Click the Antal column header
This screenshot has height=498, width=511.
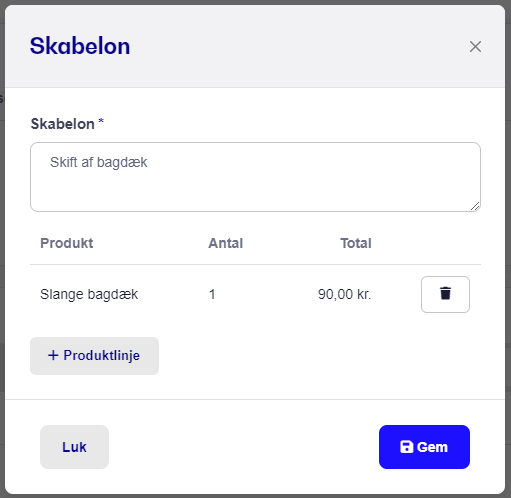point(226,243)
